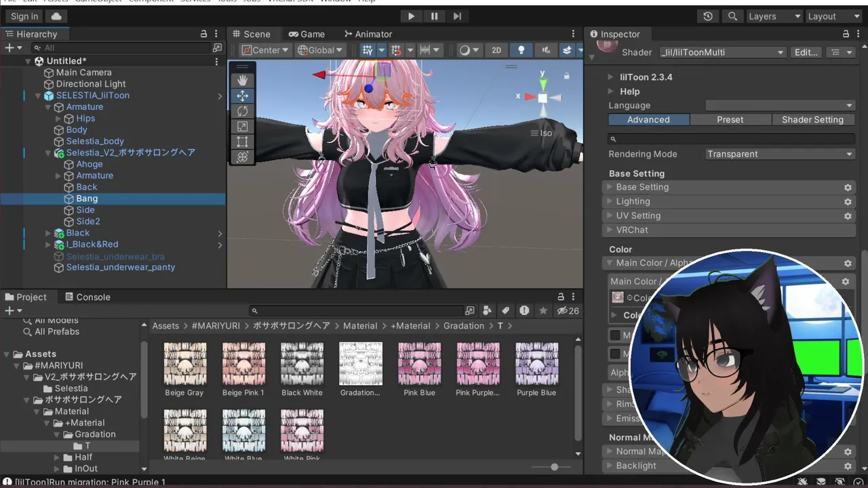Open the Global rotation dropdown
Screen dimensions: 868x488
pos(321,50)
